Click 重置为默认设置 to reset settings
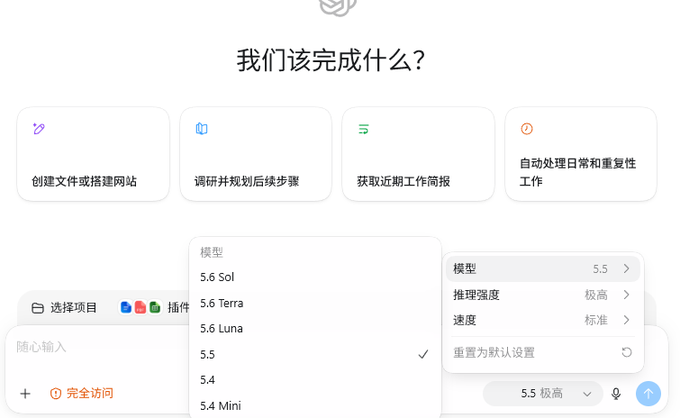 point(543,353)
